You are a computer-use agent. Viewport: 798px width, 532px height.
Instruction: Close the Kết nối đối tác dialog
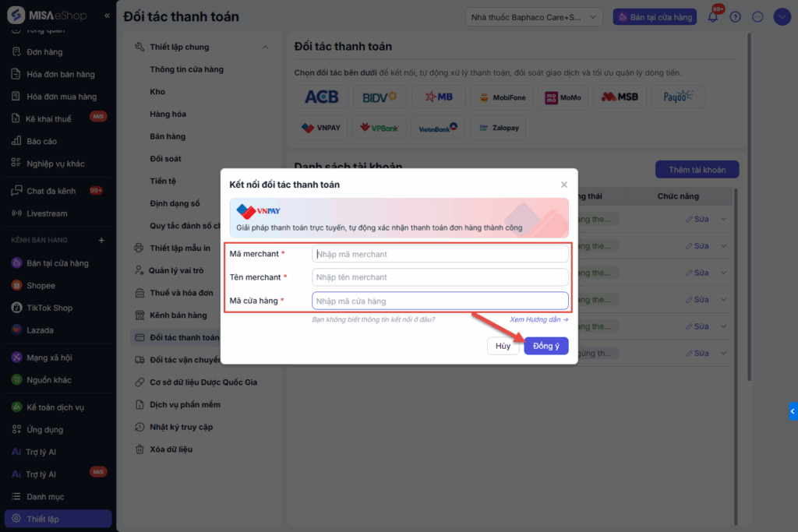[x=564, y=185]
